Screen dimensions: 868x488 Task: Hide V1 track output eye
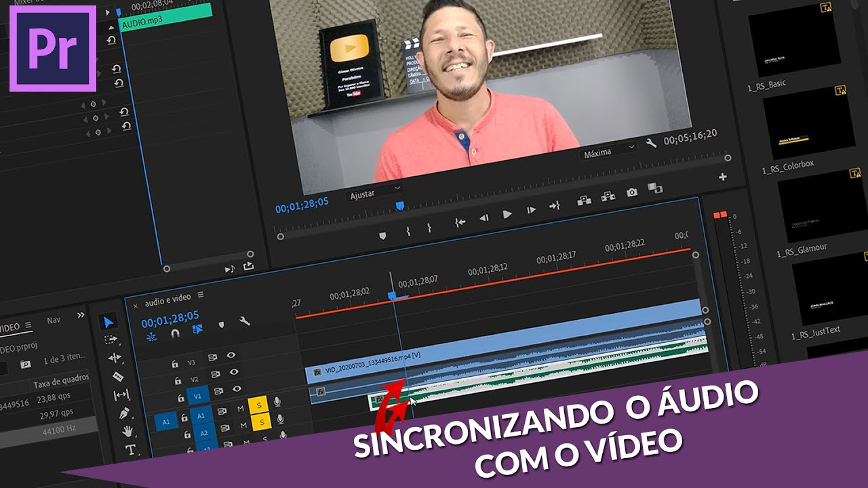[237, 389]
